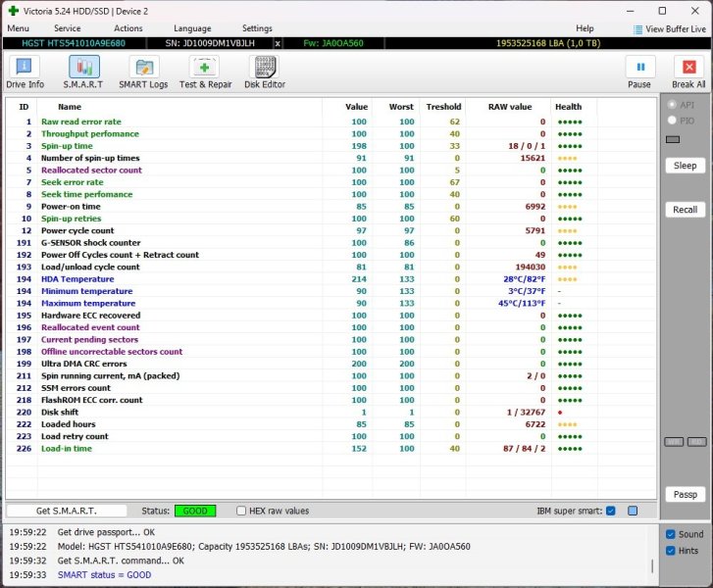Enable HEX raw values checkbox
Image resolution: width=713 pixels, height=588 pixels.
(x=242, y=511)
